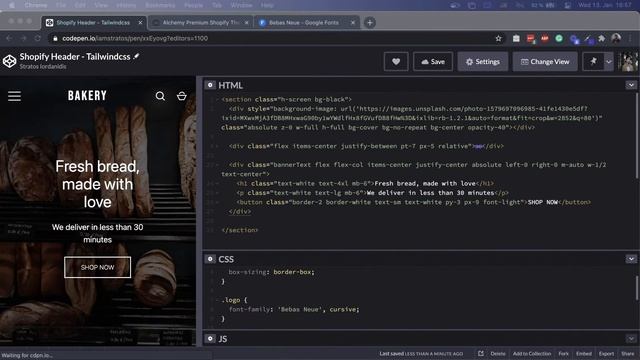The height and width of the screenshot is (360, 640).
Task: Open Export option in footer
Action: [606, 353]
